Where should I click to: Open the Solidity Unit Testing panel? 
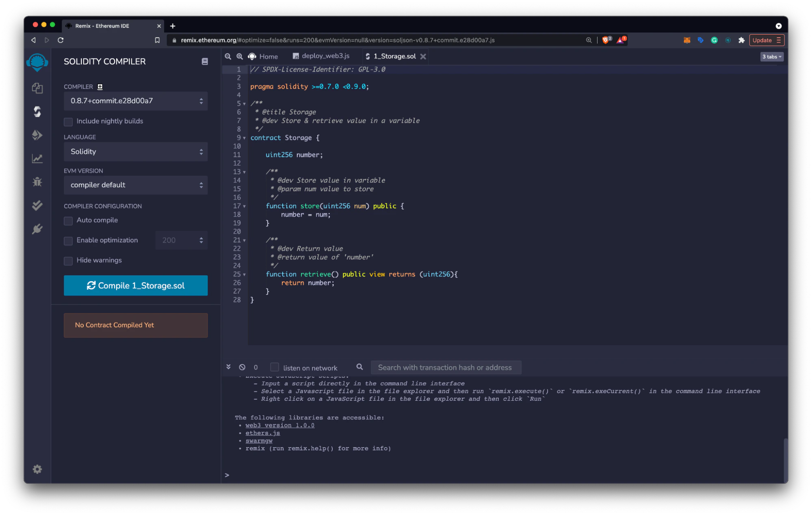coord(37,205)
